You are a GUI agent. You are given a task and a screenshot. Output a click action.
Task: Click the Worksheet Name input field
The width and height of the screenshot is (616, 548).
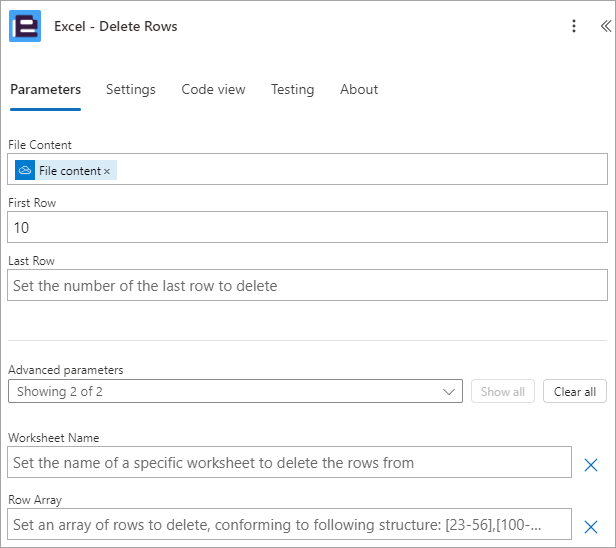point(290,462)
